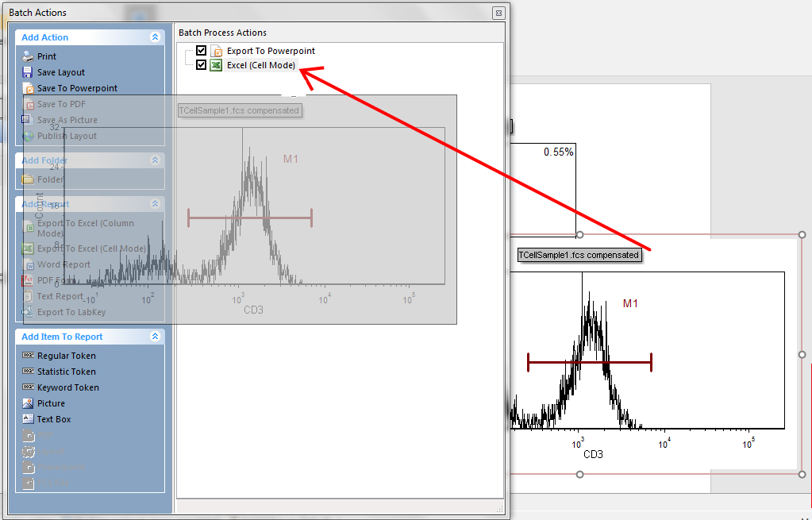Collapse the Add Folder section
This screenshot has height=520, width=812.
click(x=155, y=160)
